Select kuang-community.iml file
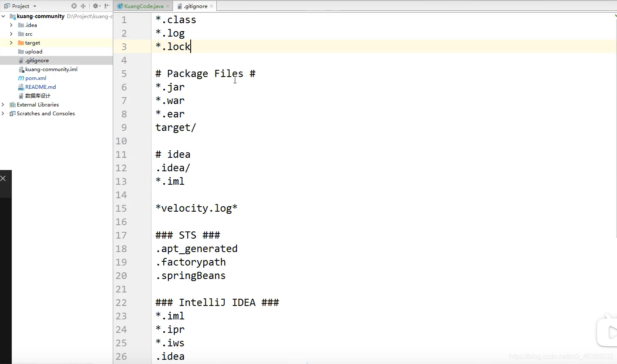The image size is (617, 364). 51,69
